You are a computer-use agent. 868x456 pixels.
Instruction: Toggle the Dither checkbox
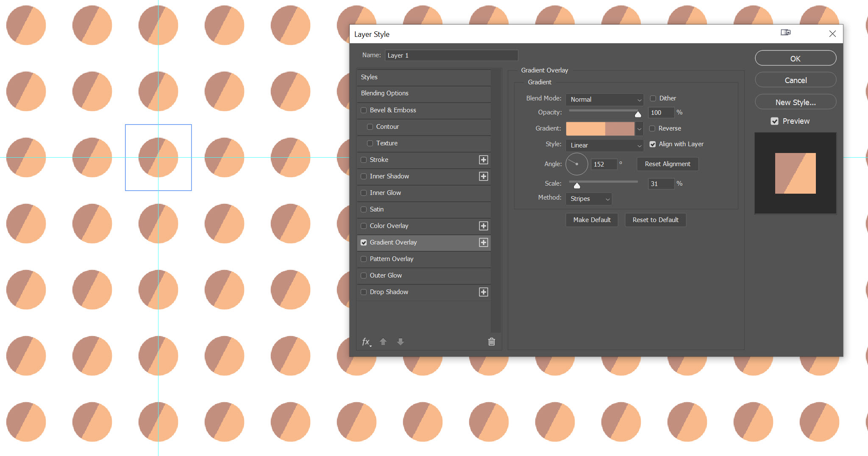[x=653, y=98]
